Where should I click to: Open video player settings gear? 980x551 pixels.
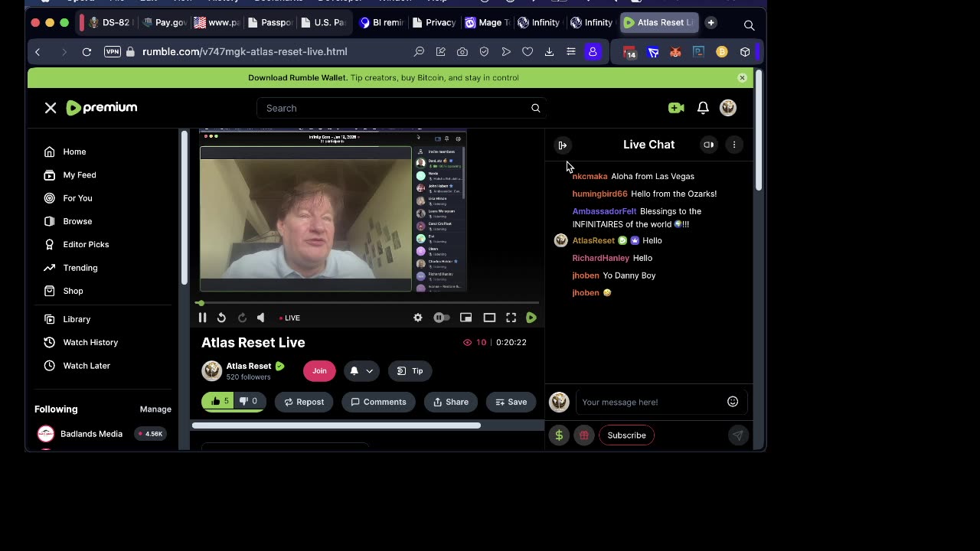pos(418,318)
